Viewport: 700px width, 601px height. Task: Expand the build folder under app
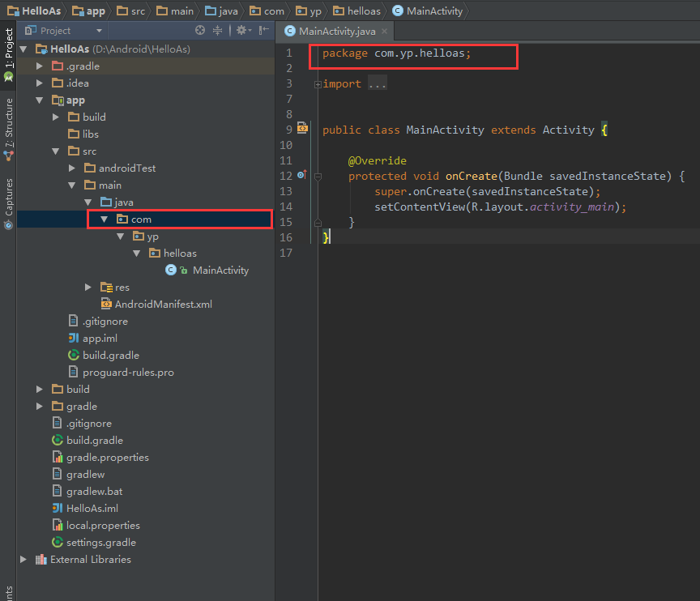tap(56, 117)
